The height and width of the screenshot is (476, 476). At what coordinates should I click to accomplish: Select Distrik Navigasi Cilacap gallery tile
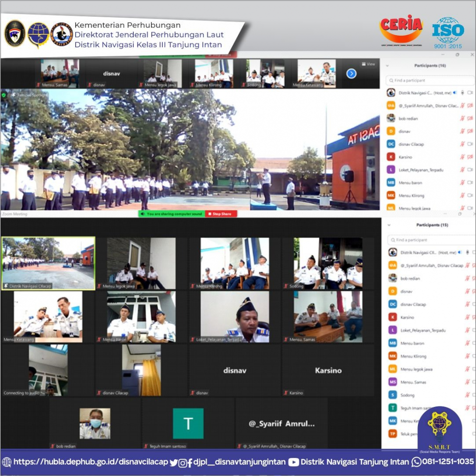tap(49, 263)
